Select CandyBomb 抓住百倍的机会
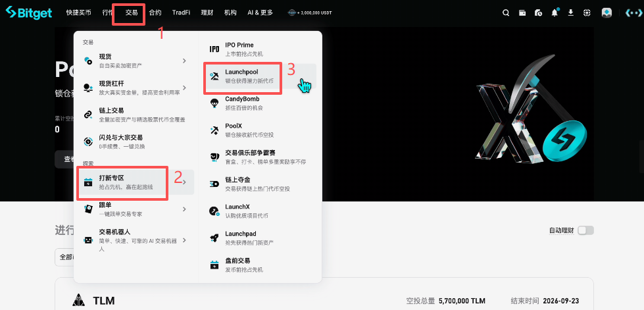Viewport: 644px width, 310px height. point(260,103)
